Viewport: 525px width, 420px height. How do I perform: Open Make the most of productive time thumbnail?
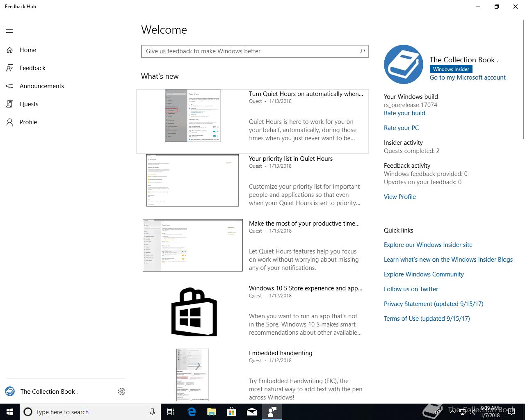[x=193, y=245]
